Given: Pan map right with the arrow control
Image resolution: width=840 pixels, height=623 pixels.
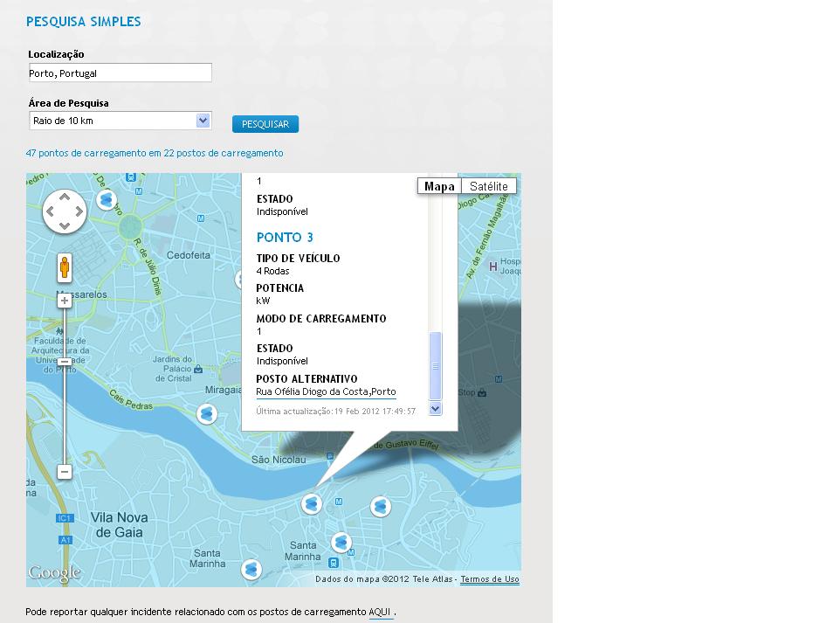Looking at the screenshot, I should [x=79, y=211].
